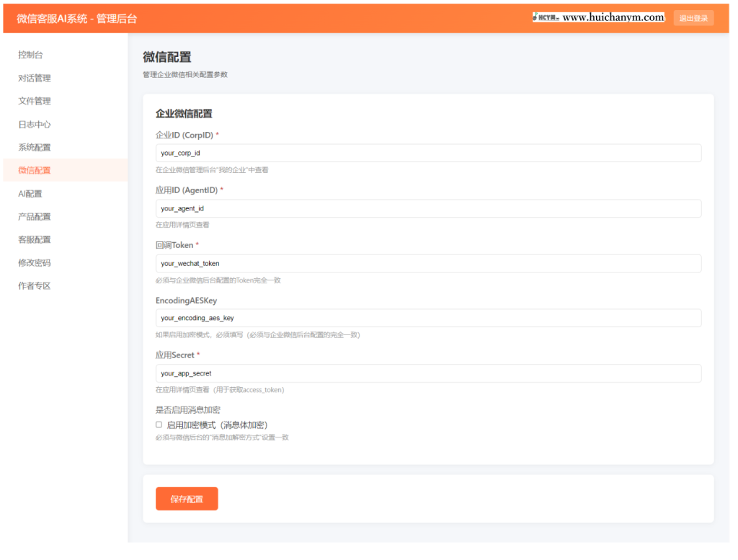Open 控制台 in the sidebar
Image resolution: width=738 pixels, height=560 pixels.
pos(30,55)
